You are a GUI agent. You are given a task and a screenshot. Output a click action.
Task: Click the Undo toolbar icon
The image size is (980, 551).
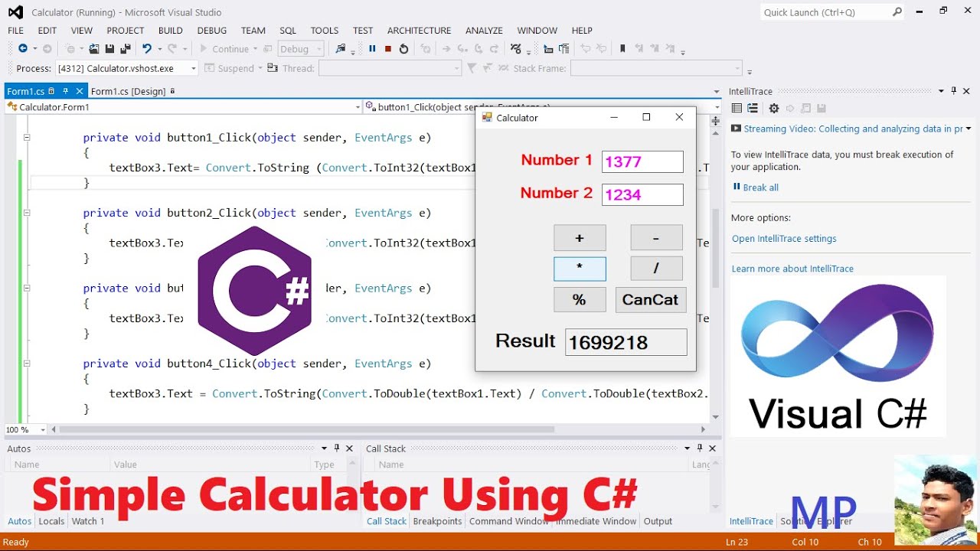146,49
